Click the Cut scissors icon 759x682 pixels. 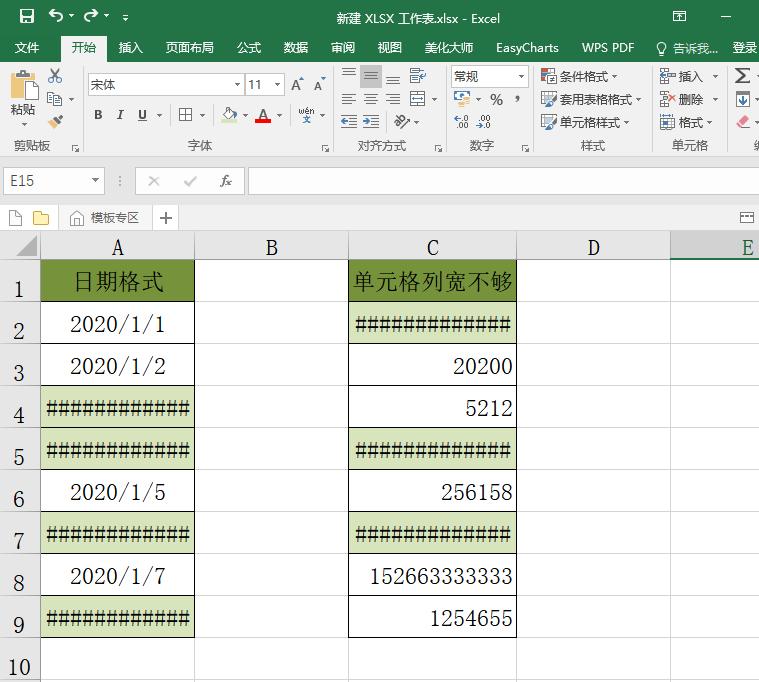tap(55, 77)
